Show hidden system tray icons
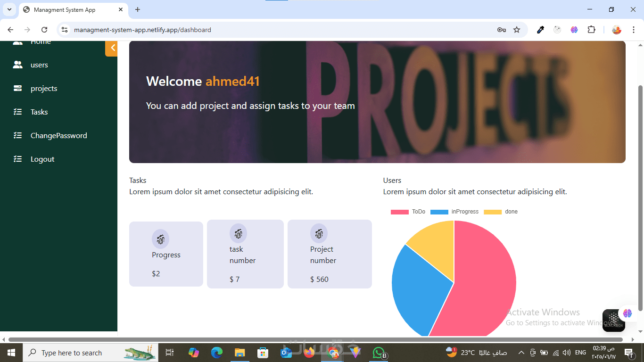The image size is (644, 362). (521, 353)
